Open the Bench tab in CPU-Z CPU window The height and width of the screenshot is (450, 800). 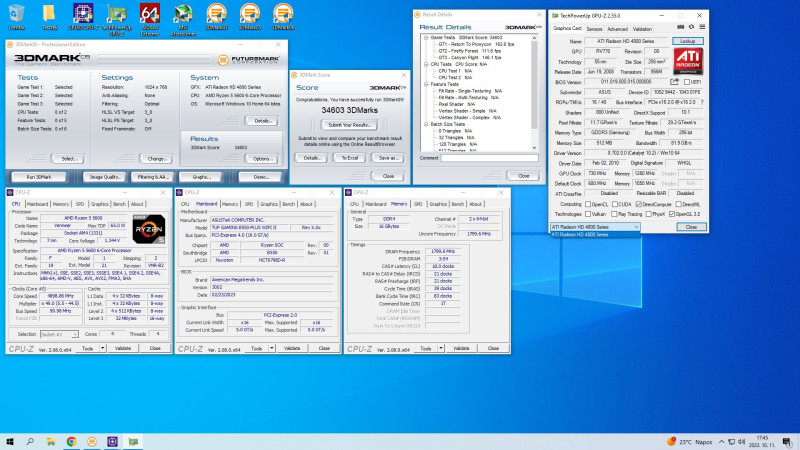point(119,204)
